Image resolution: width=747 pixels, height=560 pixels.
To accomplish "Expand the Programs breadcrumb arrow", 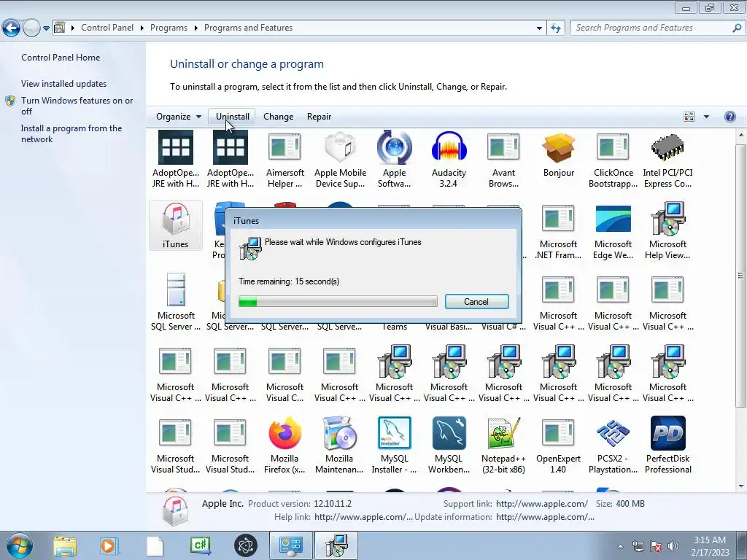I will pyautogui.click(x=196, y=28).
